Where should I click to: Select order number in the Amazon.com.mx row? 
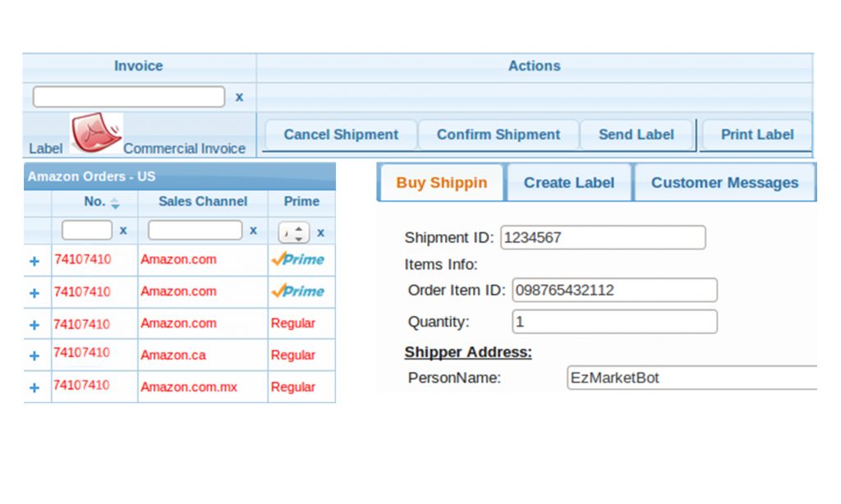pos(81,385)
